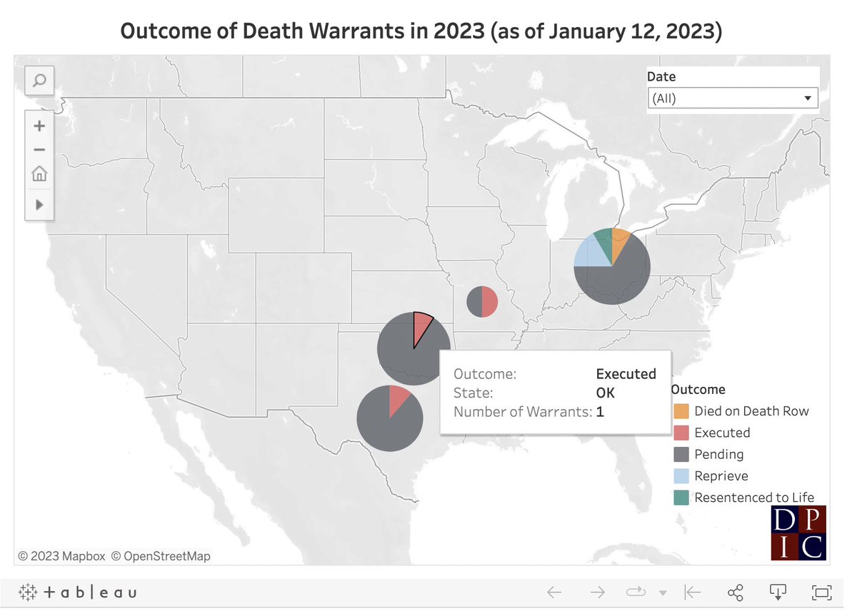Zoom in on the map
857x616 pixels.
(x=39, y=126)
